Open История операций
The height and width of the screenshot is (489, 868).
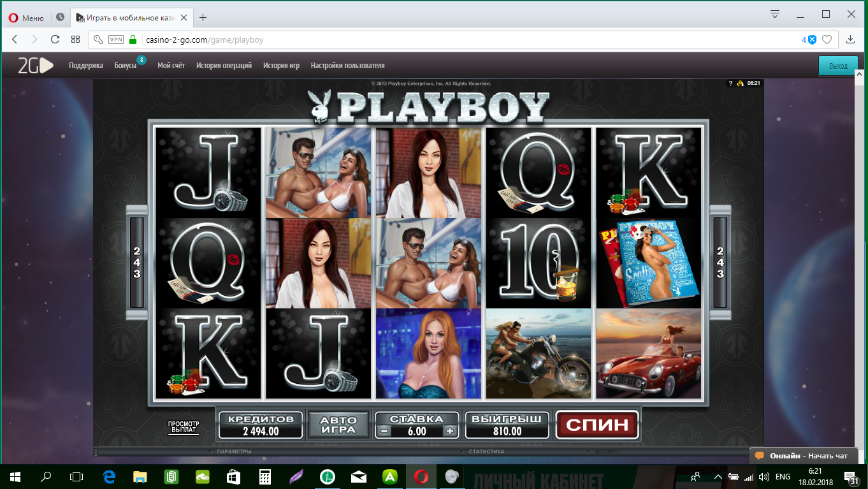click(224, 66)
